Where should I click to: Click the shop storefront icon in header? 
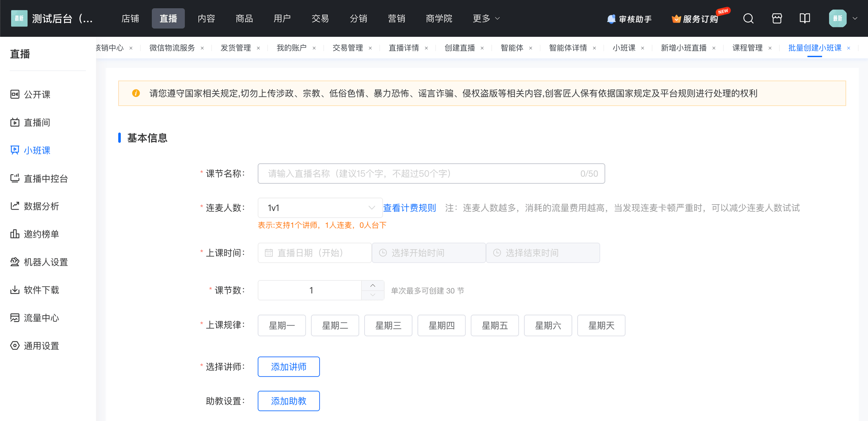(777, 18)
